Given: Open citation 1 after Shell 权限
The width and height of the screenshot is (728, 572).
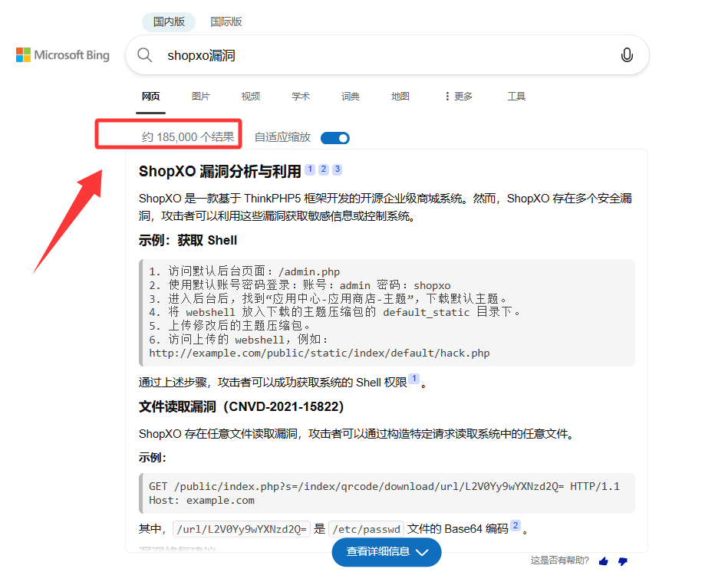Looking at the screenshot, I should (413, 379).
